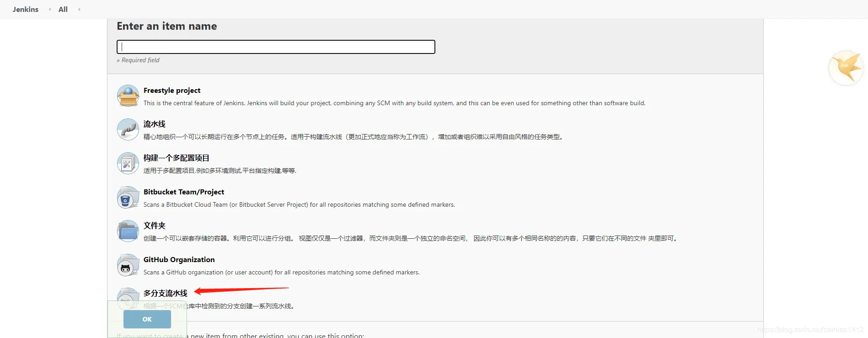This screenshot has width=868, height=338.
Task: Select the GitHub Organization title
Action: click(x=179, y=260)
